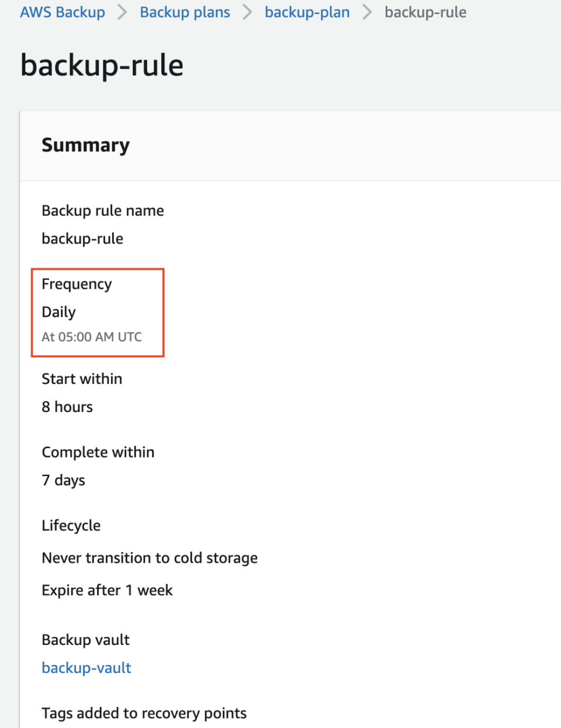Click the Lifecycle section label
This screenshot has height=728, width=561.
click(x=71, y=525)
